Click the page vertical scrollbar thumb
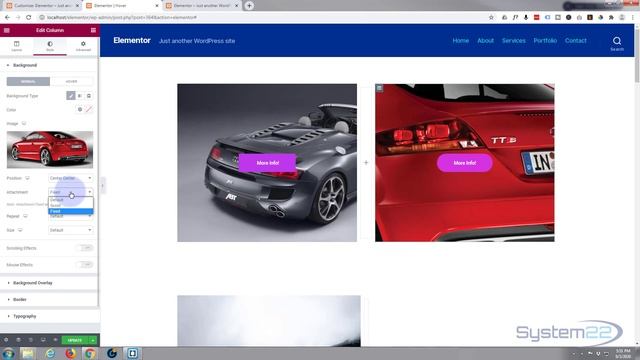Viewport: 640px width, 360px height. (637, 55)
